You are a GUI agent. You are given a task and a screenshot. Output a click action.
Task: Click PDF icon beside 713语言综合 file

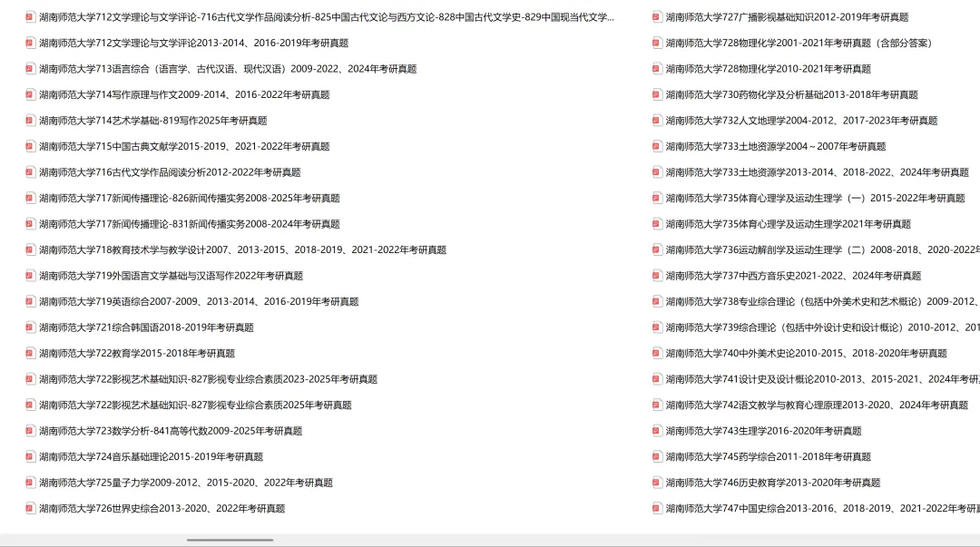tap(30, 69)
